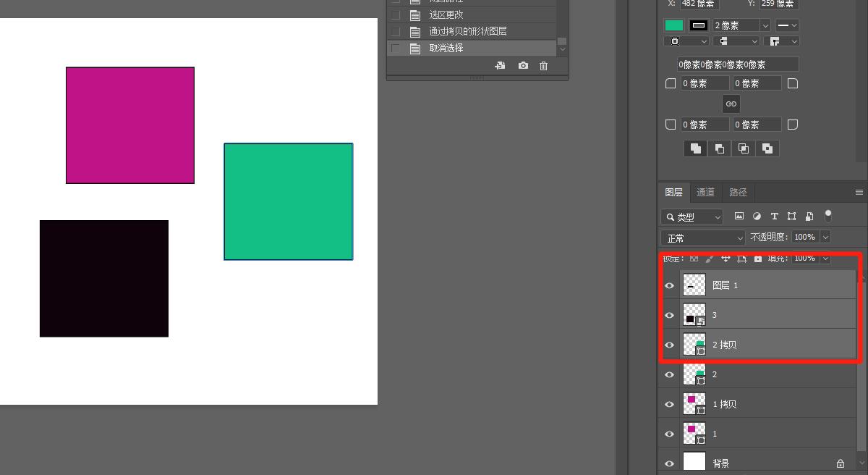Filter layers by adjustment layer icon
Screen dimensions: 868x475
click(x=757, y=216)
